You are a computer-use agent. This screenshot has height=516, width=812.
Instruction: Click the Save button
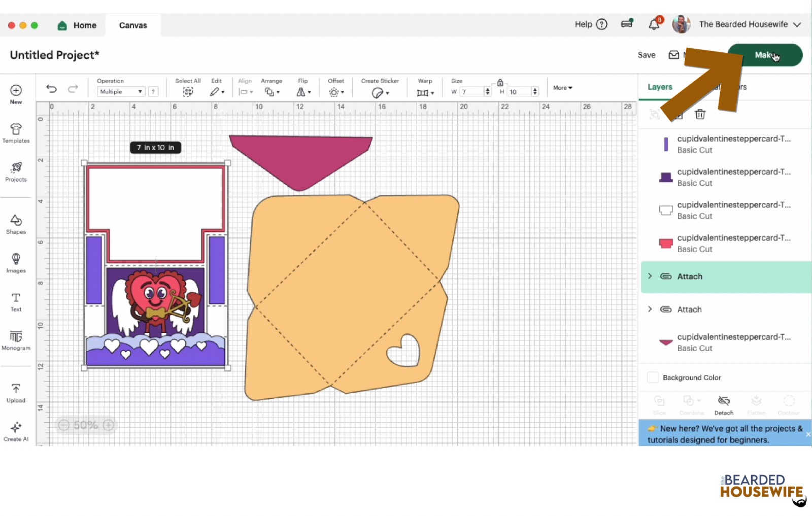[646, 55]
